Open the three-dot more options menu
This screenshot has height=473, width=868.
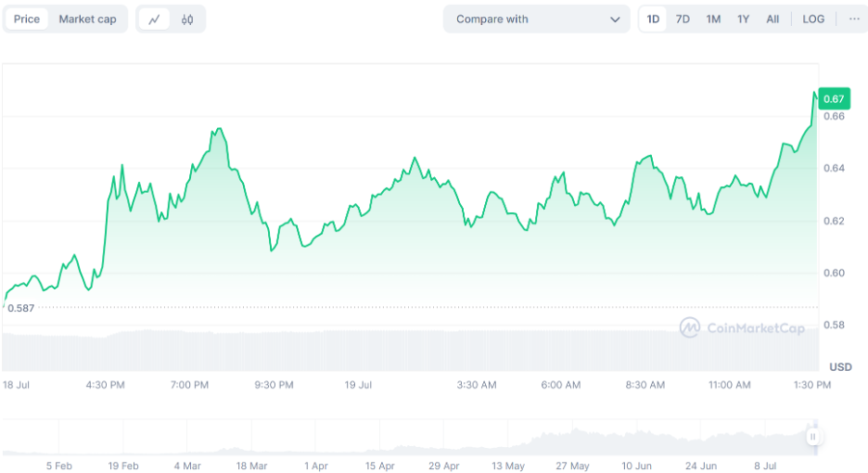(x=854, y=19)
